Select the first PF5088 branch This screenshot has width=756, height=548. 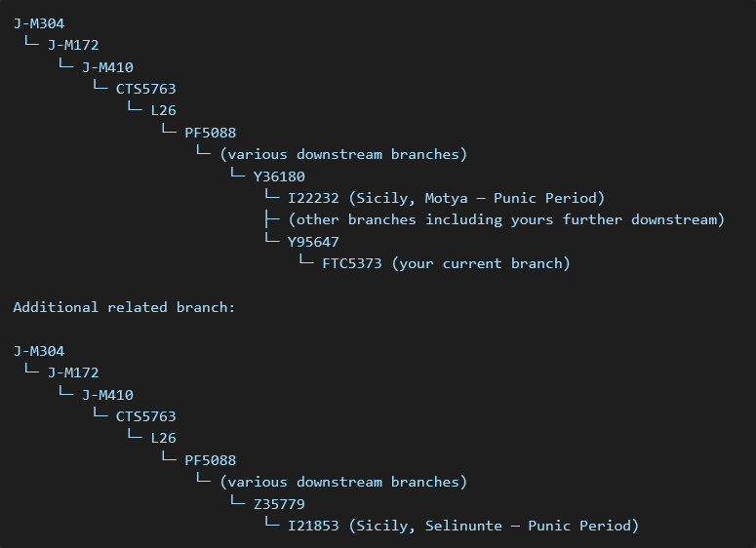(x=211, y=133)
